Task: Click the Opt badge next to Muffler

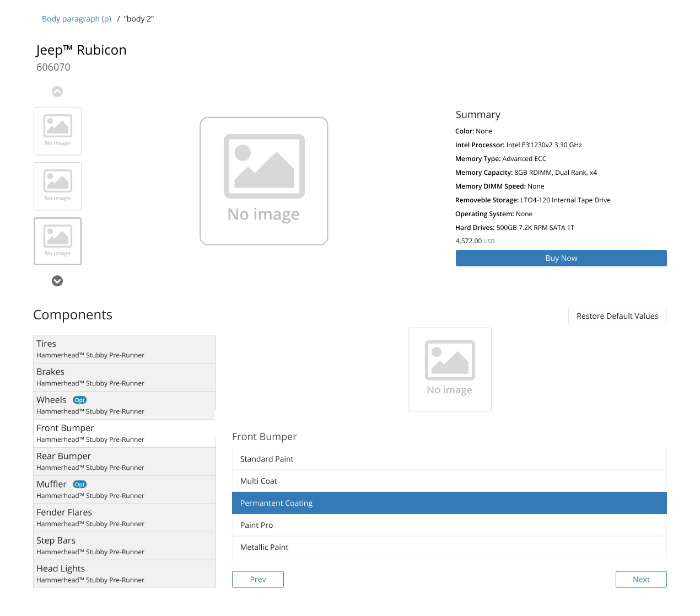Action: [80, 485]
